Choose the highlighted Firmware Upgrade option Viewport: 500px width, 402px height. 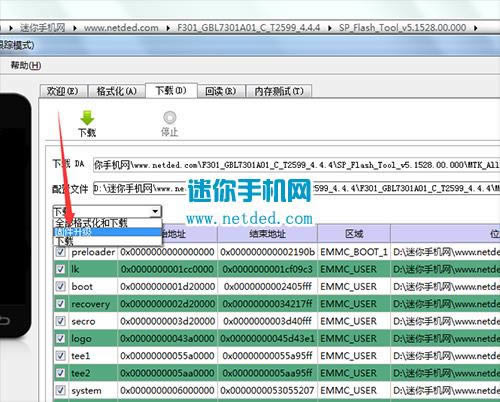coord(107,232)
